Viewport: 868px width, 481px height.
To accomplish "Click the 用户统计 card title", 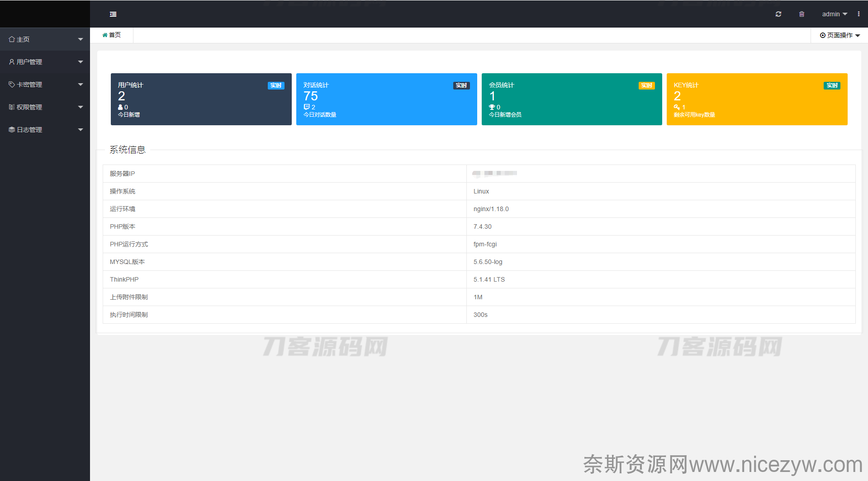I will click(x=131, y=85).
